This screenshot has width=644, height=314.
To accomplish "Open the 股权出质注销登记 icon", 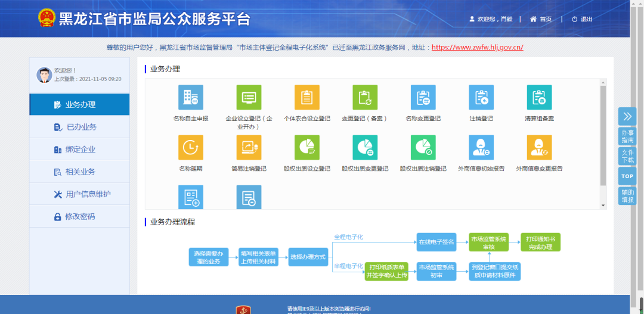I will point(423,147).
